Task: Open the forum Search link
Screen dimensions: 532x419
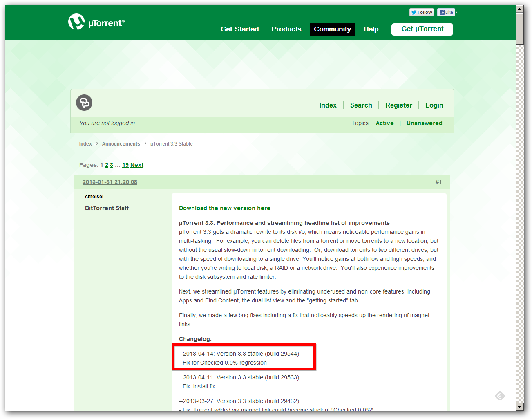Action: click(x=361, y=105)
